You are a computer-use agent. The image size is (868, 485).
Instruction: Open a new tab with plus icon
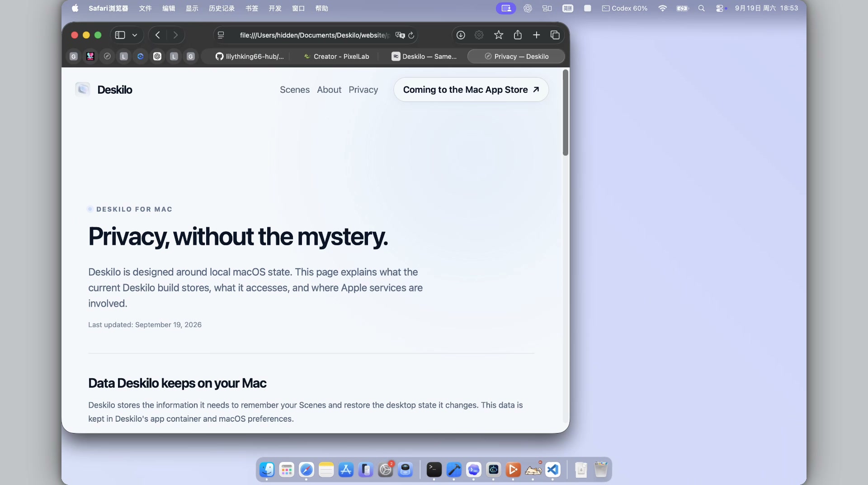(x=536, y=35)
